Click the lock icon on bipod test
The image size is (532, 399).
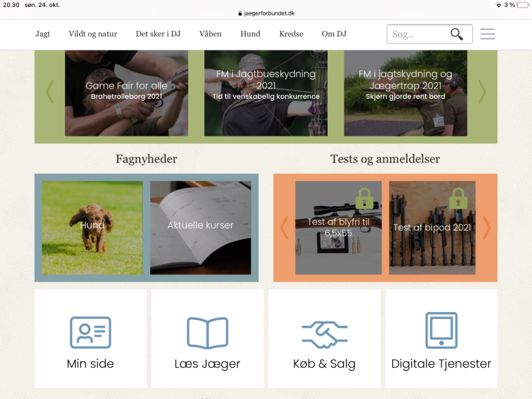pyautogui.click(x=458, y=198)
